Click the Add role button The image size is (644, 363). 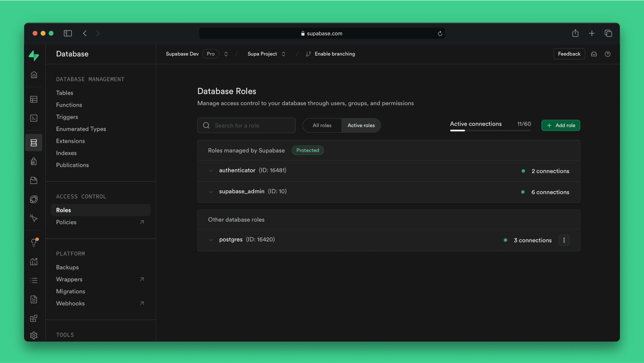coord(561,125)
